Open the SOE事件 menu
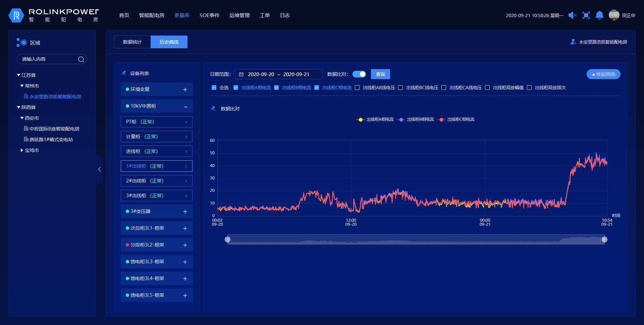Screen dimensions: 644x325 209,15
